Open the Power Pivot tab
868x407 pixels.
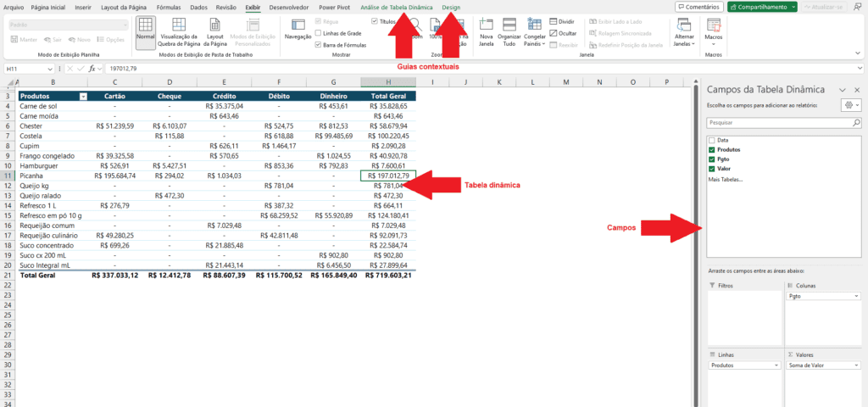click(334, 7)
